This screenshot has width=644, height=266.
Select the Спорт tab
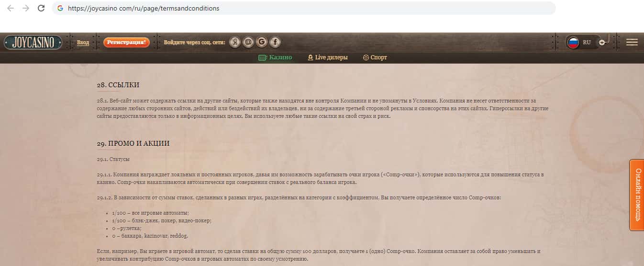click(x=375, y=58)
